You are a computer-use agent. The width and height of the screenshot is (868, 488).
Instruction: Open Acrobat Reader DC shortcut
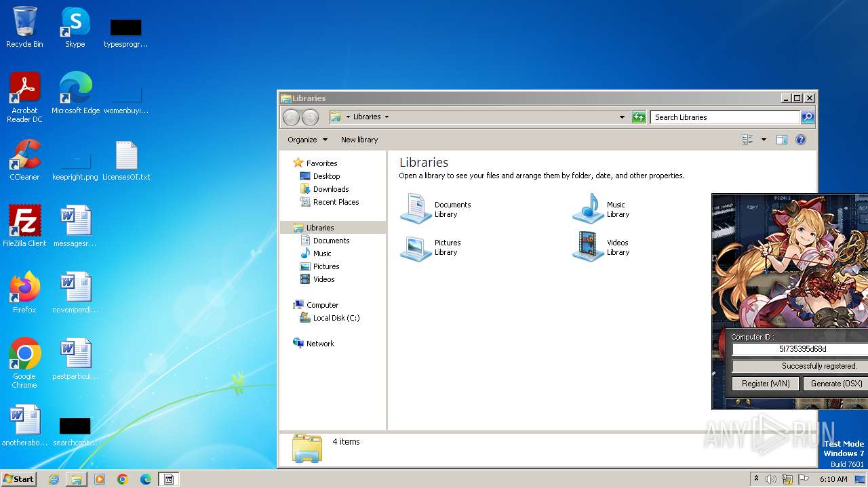(24, 98)
